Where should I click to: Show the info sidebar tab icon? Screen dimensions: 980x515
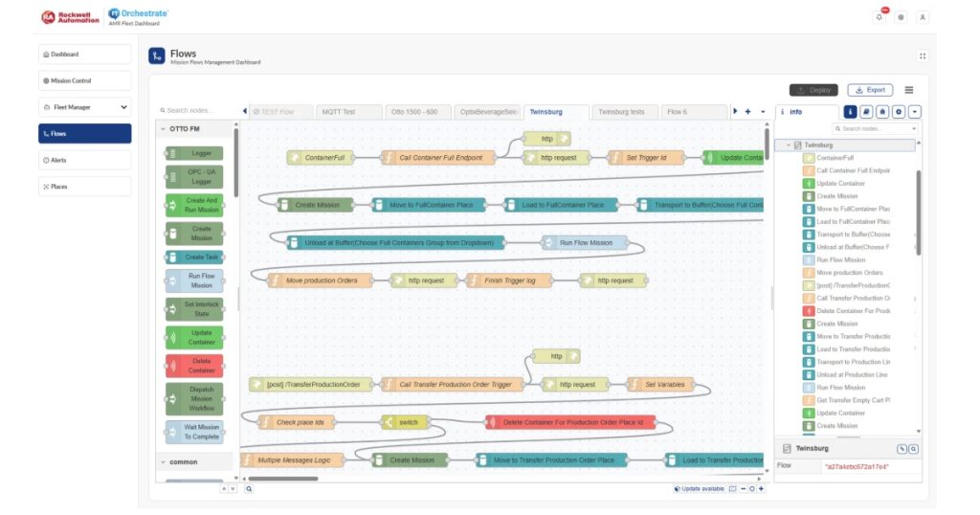(850, 112)
